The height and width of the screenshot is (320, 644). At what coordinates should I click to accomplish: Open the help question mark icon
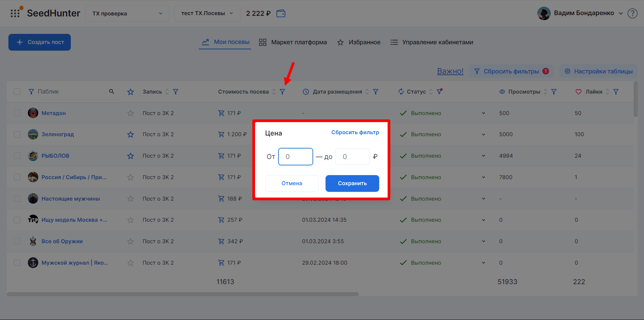pyautogui.click(x=632, y=13)
